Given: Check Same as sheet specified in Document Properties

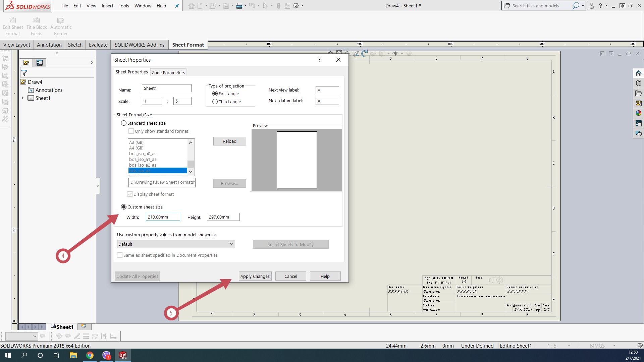Looking at the screenshot, I should [120, 255].
